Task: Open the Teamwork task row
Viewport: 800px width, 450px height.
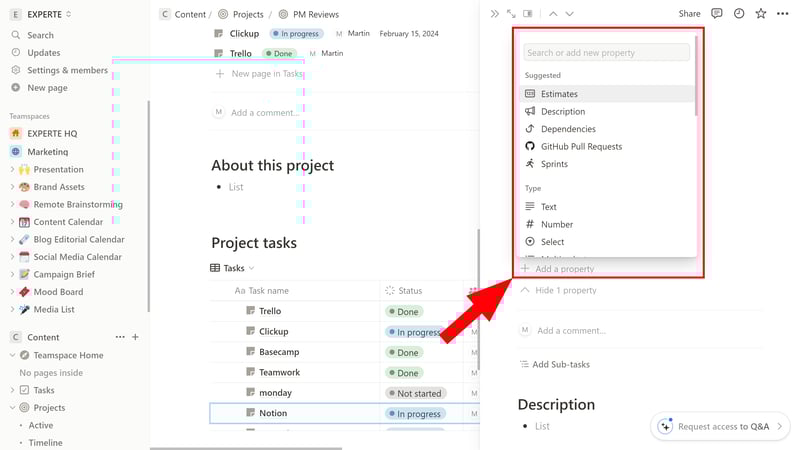Action: 279,372
